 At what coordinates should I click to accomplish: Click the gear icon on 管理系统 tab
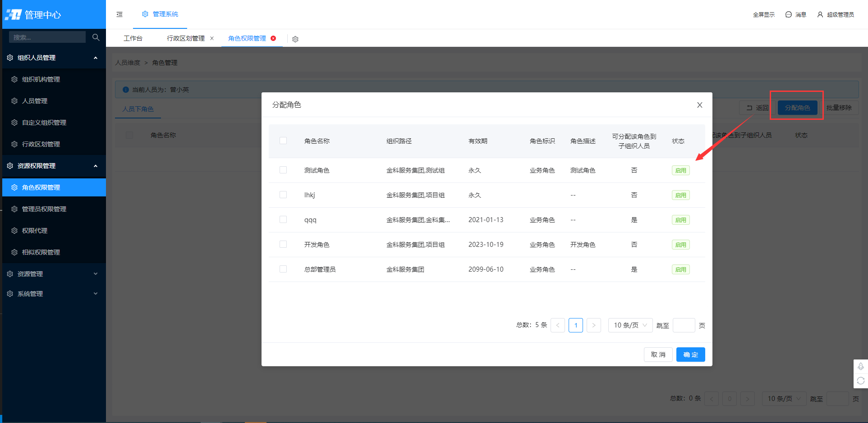coord(145,14)
